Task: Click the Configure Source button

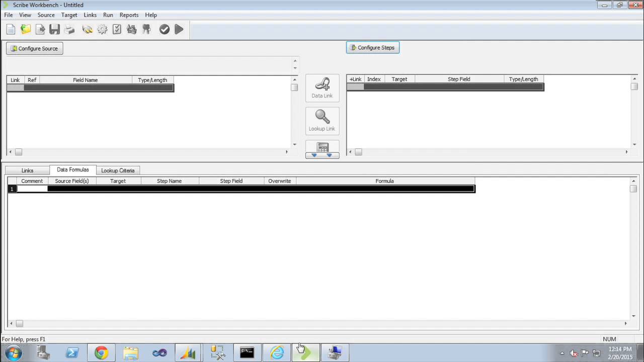Action: pyautogui.click(x=35, y=48)
